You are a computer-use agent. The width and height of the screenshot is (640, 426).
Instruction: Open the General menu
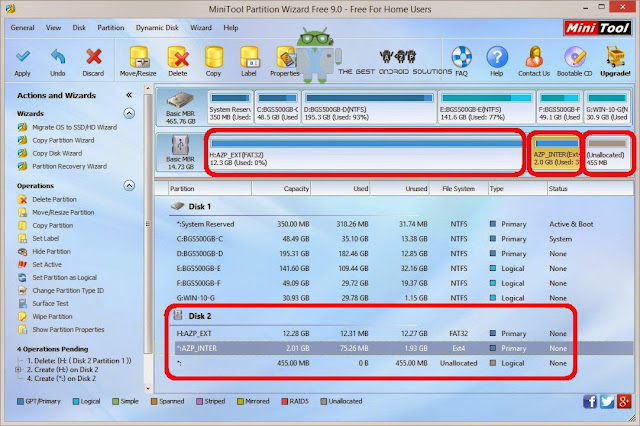tap(22, 28)
